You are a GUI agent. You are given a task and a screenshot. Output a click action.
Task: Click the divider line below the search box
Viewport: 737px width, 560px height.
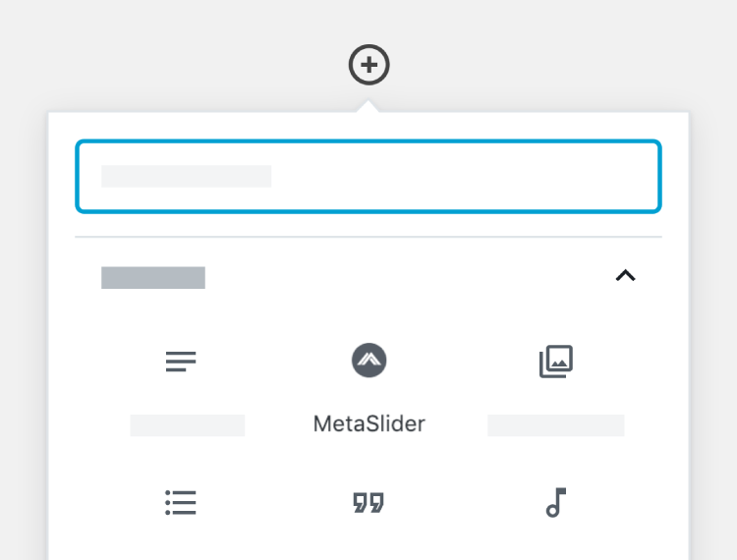368,237
